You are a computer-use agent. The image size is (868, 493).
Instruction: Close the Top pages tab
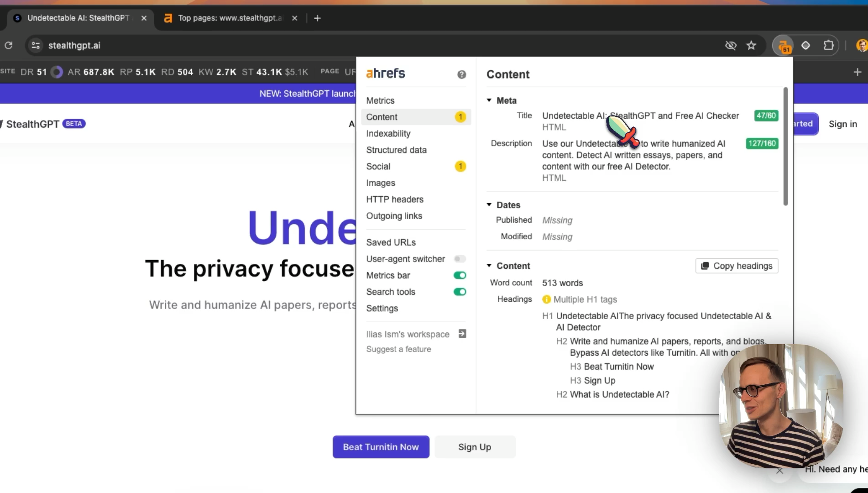294,18
